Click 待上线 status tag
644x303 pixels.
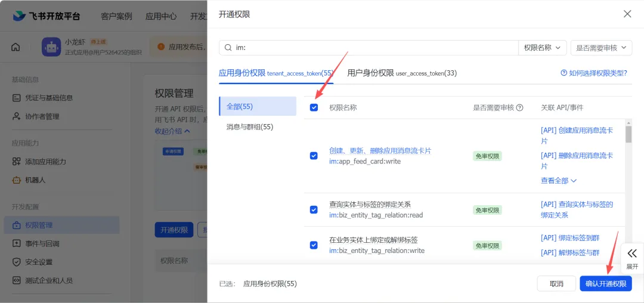click(x=98, y=42)
